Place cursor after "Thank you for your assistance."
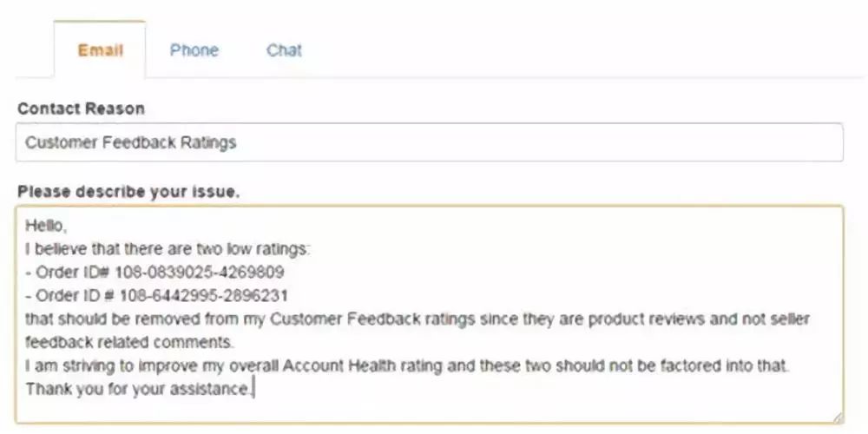This screenshot has width=868, height=434. tap(253, 390)
